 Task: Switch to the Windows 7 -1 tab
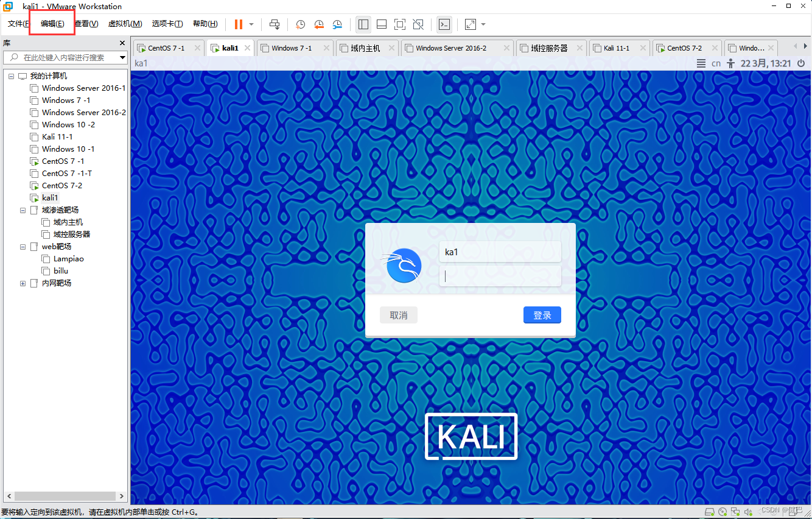pyautogui.click(x=292, y=48)
